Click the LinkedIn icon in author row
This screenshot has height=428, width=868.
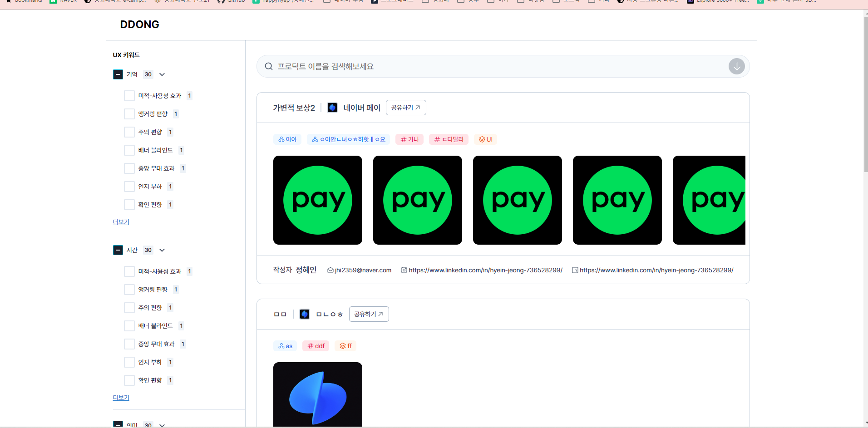coord(575,270)
